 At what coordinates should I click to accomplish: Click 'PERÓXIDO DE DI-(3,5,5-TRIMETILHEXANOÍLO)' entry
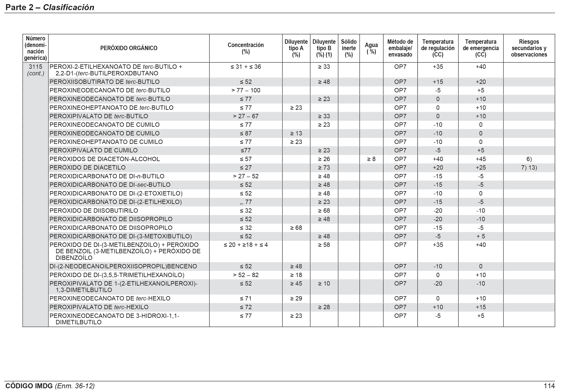(x=117, y=275)
